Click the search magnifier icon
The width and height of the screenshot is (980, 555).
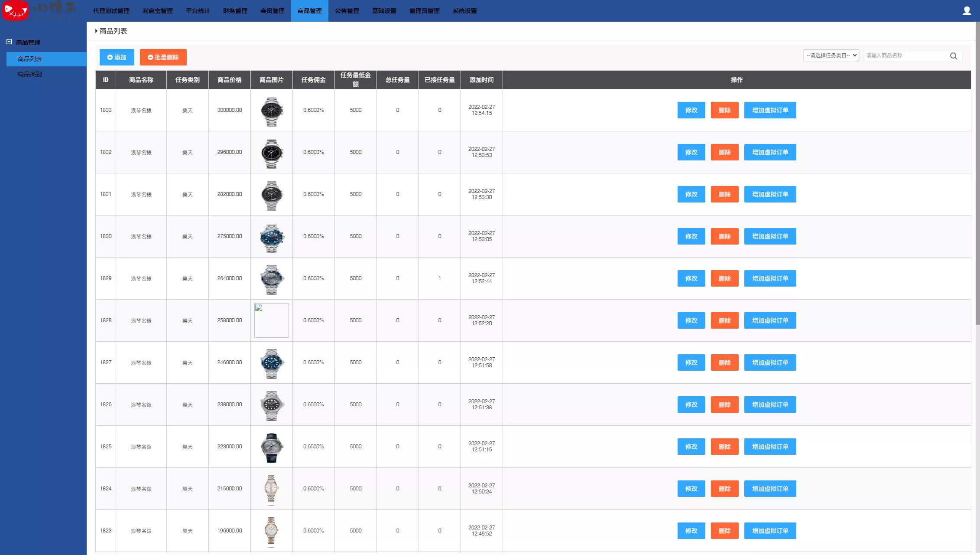click(953, 56)
